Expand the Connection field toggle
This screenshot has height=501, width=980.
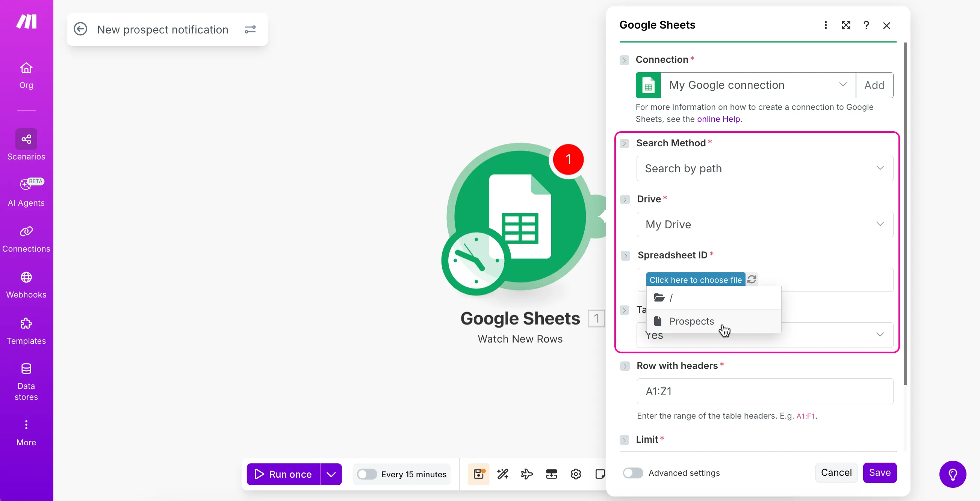624,60
